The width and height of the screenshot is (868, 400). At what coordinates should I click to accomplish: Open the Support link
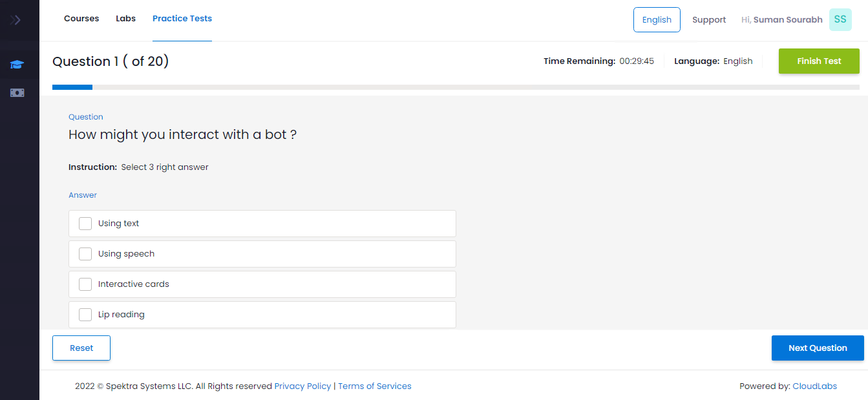click(709, 19)
